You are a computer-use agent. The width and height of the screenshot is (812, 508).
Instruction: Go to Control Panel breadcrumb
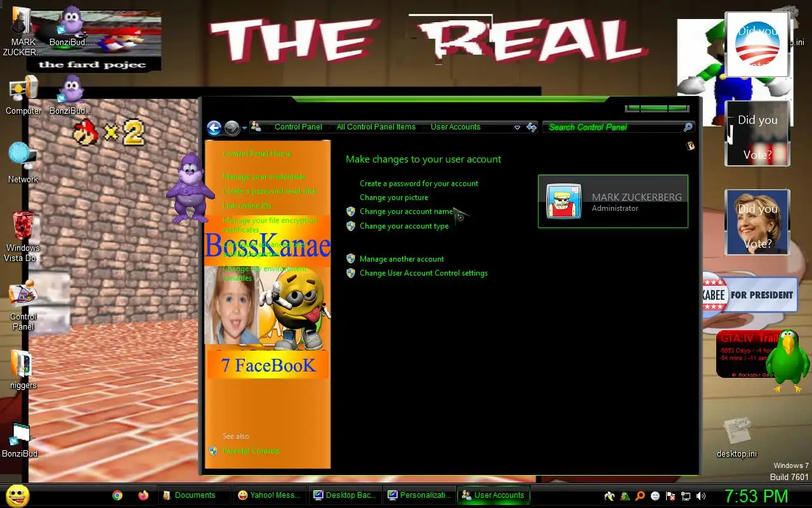(x=298, y=127)
